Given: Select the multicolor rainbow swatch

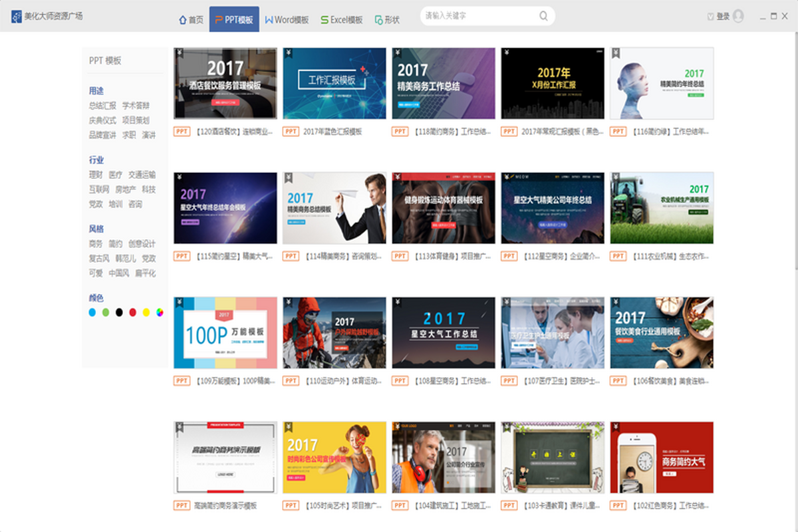Looking at the screenshot, I should pyautogui.click(x=160, y=312).
